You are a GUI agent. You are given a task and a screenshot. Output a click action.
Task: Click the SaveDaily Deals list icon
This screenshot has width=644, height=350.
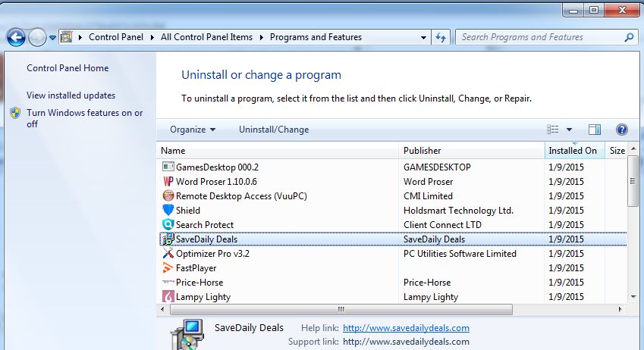[x=168, y=239]
